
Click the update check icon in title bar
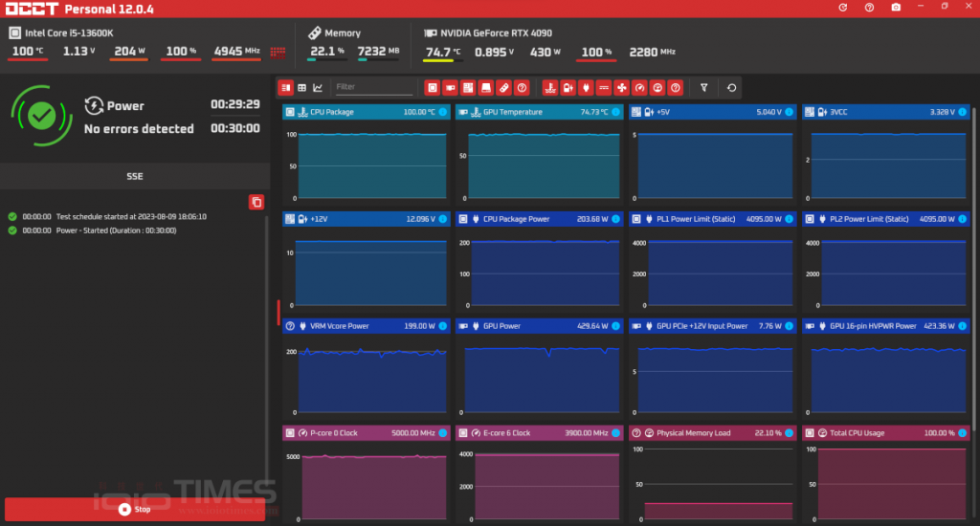[x=842, y=8]
